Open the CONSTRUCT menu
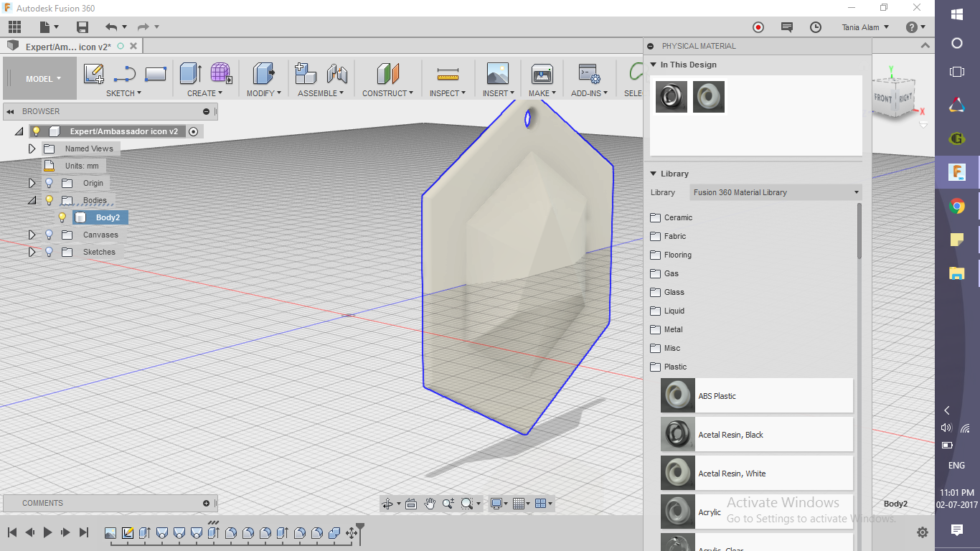This screenshot has height=551, width=980. (387, 93)
